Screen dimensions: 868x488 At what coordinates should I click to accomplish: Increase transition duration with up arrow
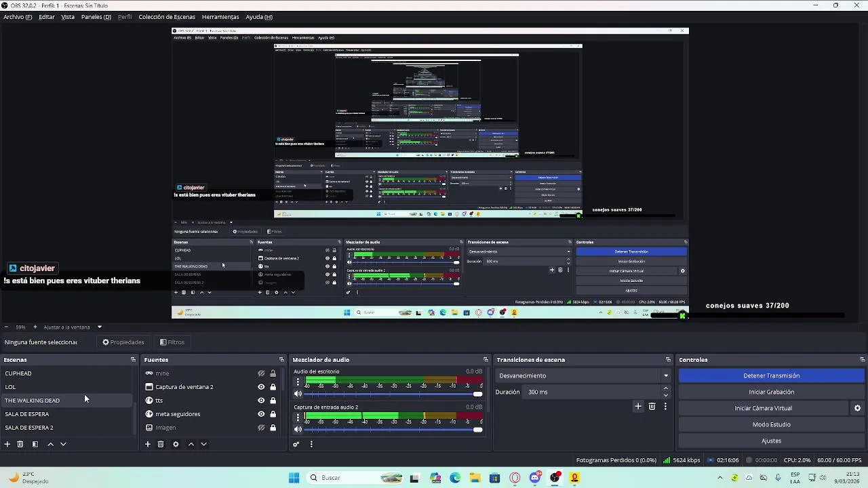click(666, 388)
